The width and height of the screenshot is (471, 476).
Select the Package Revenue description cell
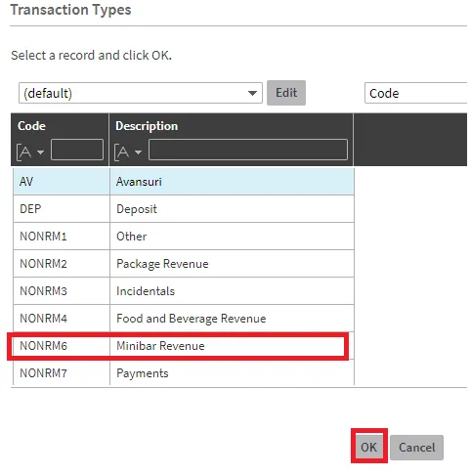[x=232, y=264]
